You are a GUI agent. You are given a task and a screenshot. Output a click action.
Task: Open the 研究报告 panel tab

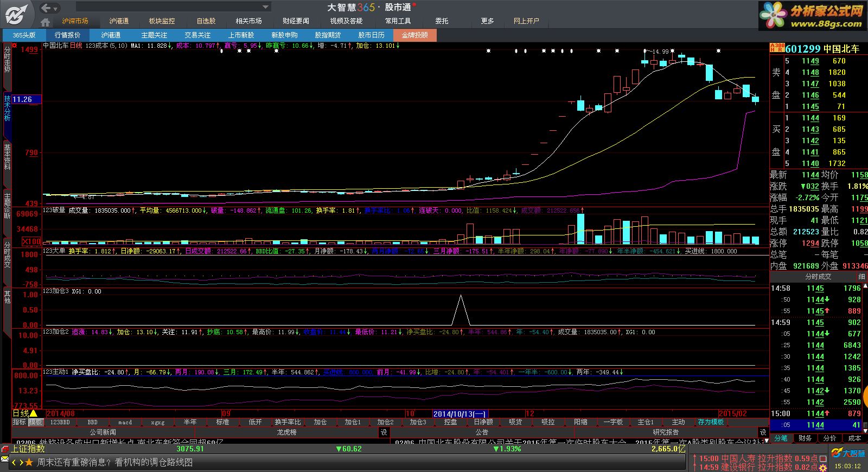click(x=666, y=432)
